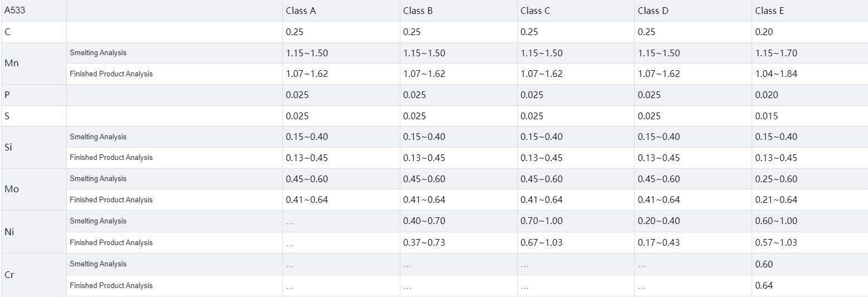Viewport: 868px width, 297px height.
Task: Select the Class C column header
Action: point(536,11)
